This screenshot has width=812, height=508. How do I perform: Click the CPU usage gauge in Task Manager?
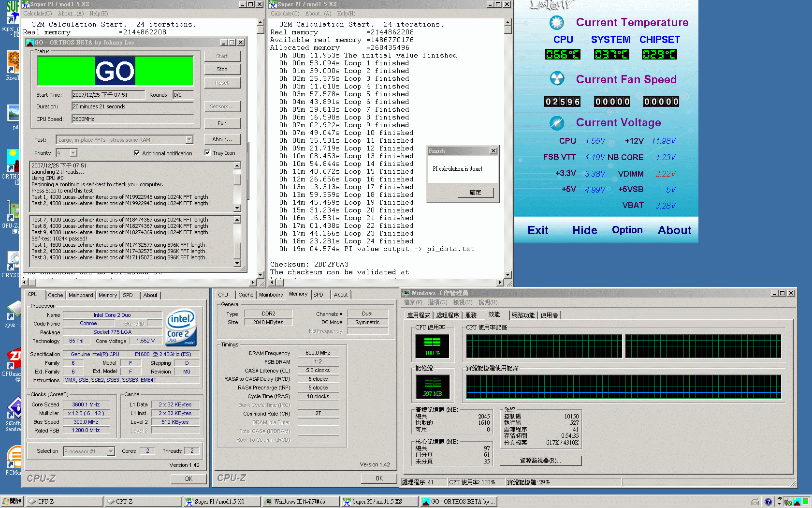click(x=433, y=346)
